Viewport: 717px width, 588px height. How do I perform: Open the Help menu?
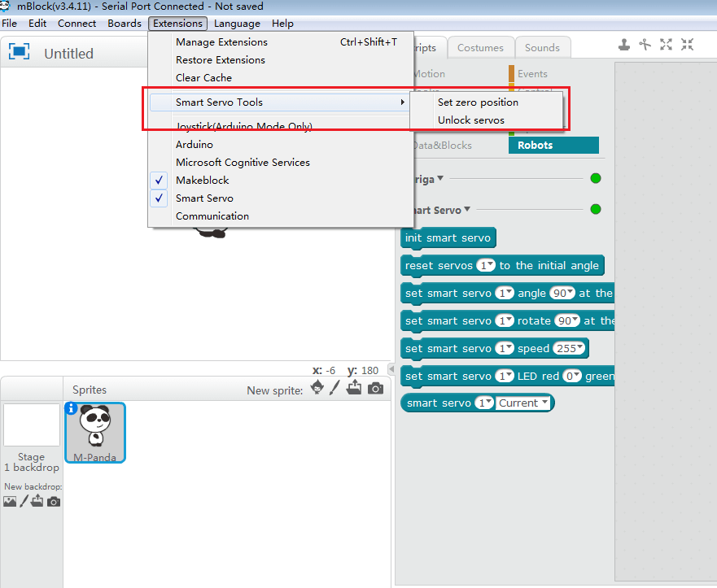tap(282, 24)
